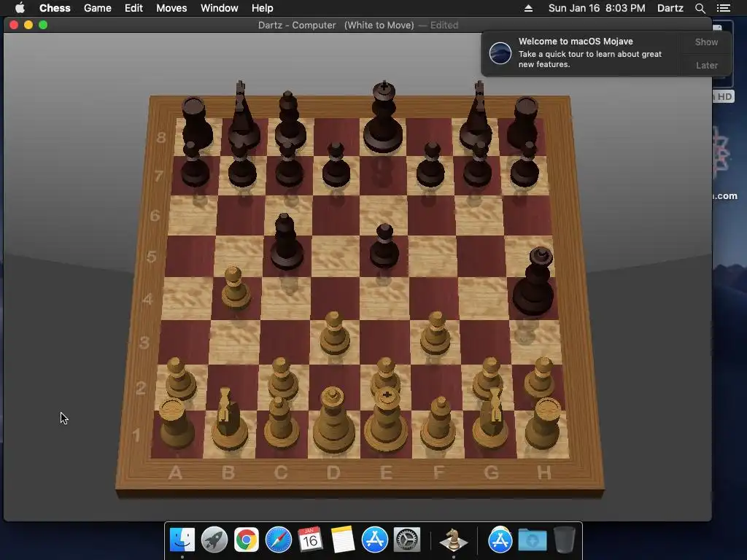747x560 pixels.
Task: Open the Downloads folder in dock
Action: 532,540
